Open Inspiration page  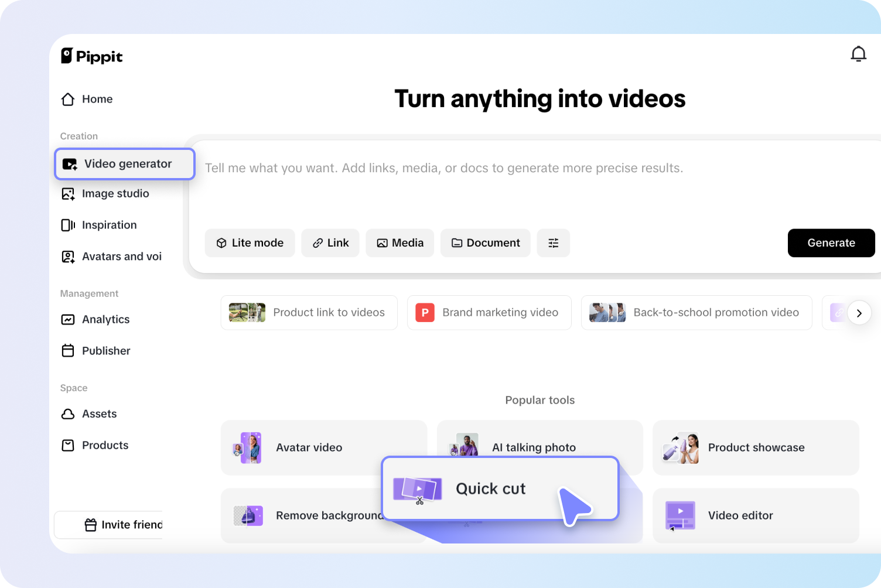click(x=99, y=225)
